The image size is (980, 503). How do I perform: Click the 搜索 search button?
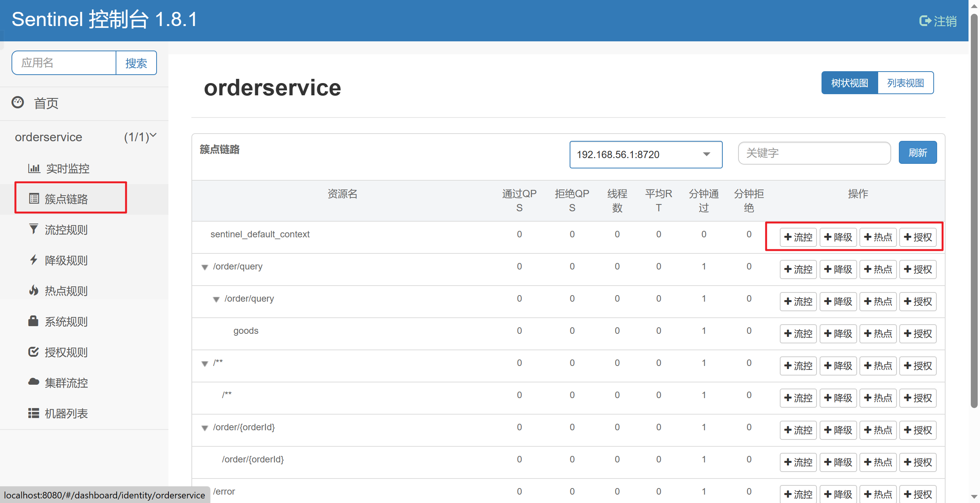coord(136,63)
